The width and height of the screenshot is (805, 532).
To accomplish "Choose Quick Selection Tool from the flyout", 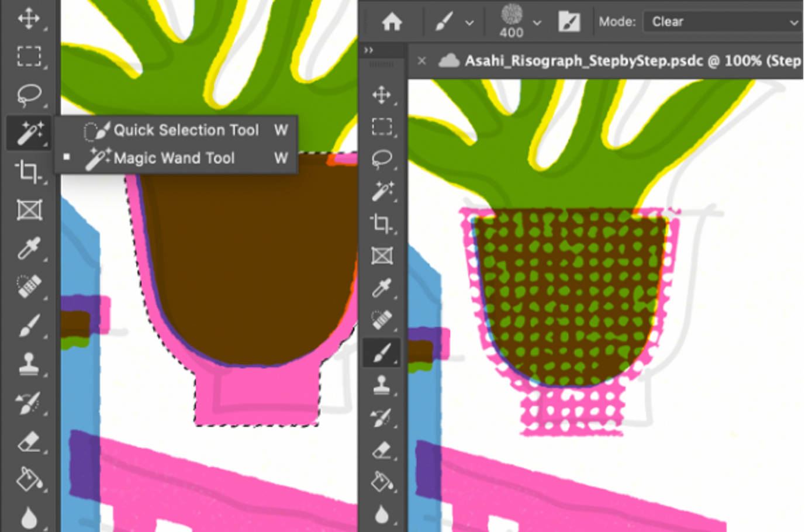I will point(186,130).
